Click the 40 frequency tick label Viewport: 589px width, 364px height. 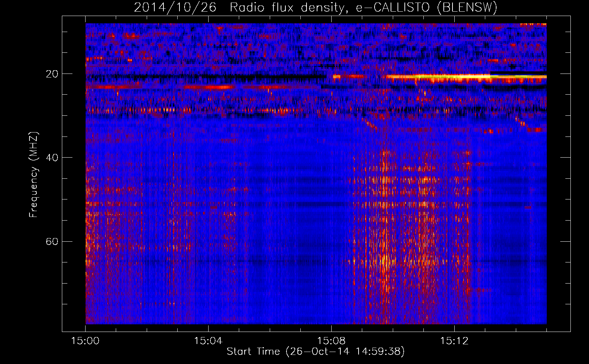click(x=52, y=158)
